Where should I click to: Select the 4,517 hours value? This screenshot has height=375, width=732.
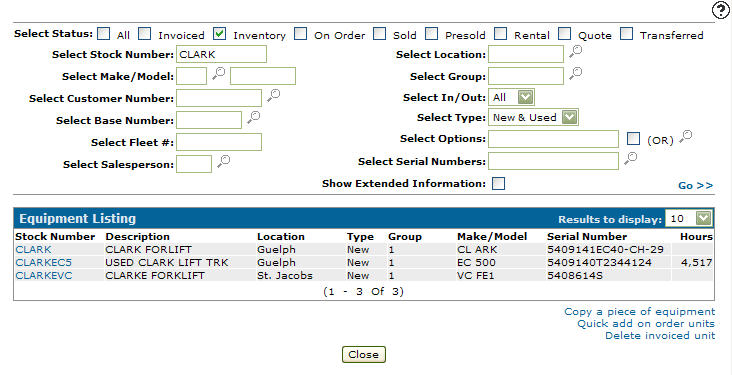pos(697,262)
